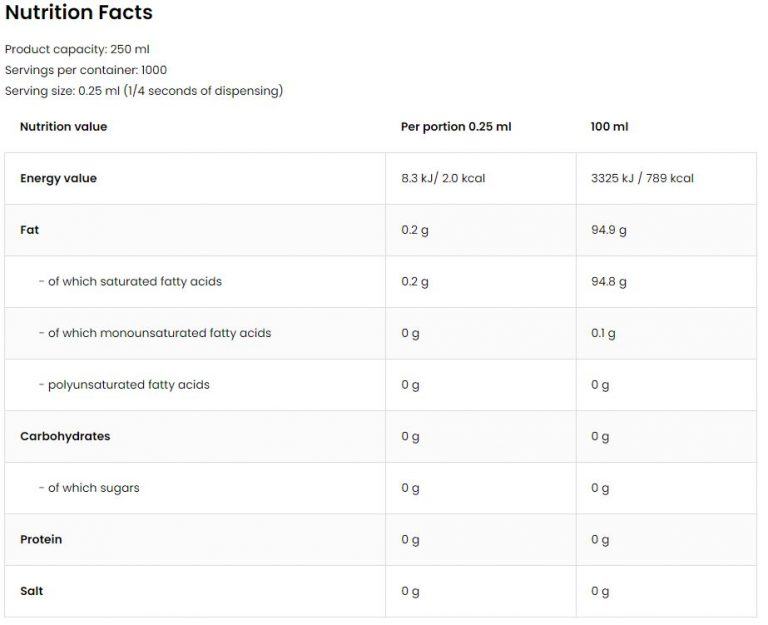Click the Nutrition Facts heading

tap(79, 13)
